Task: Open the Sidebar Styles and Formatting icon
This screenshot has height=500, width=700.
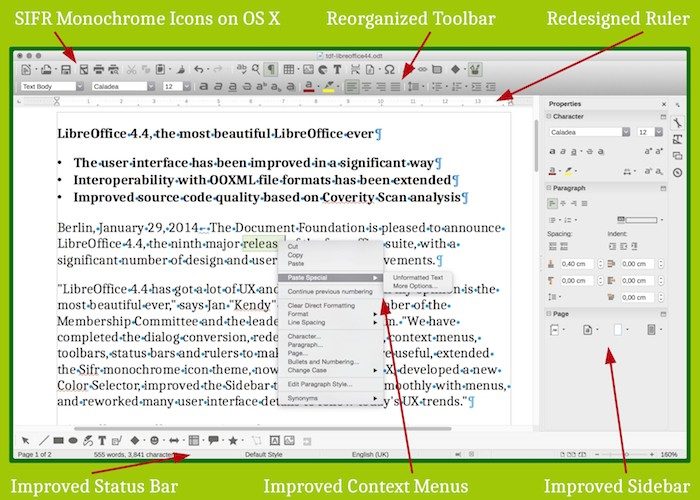Action: click(678, 139)
